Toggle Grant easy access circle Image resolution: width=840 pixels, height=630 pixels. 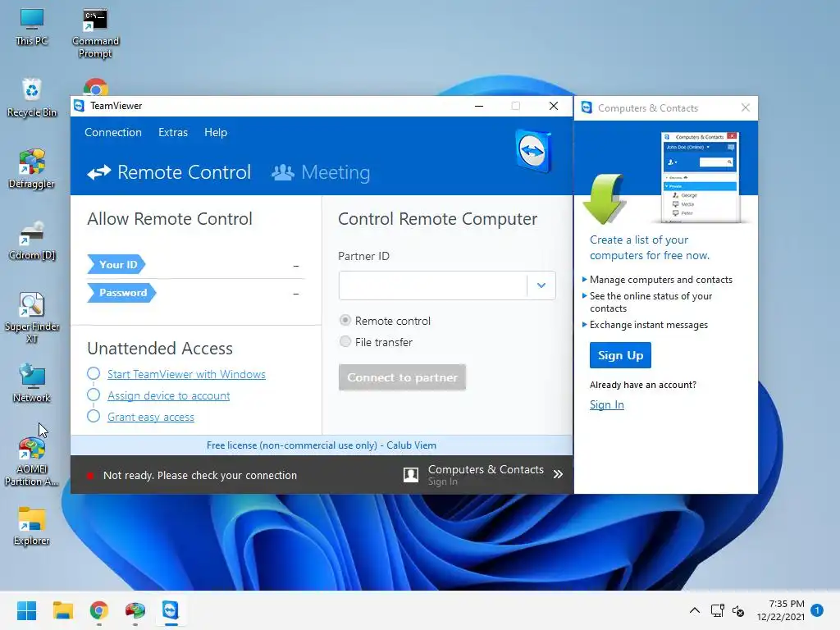tap(94, 416)
